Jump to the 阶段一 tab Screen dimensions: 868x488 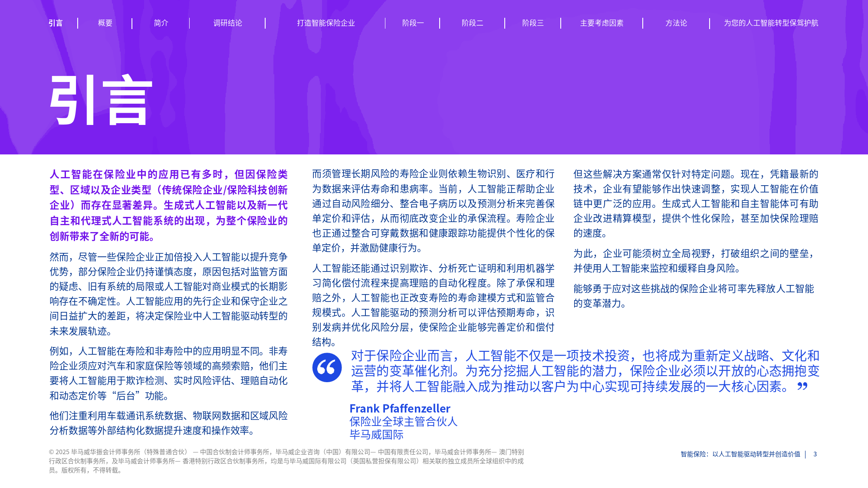413,23
